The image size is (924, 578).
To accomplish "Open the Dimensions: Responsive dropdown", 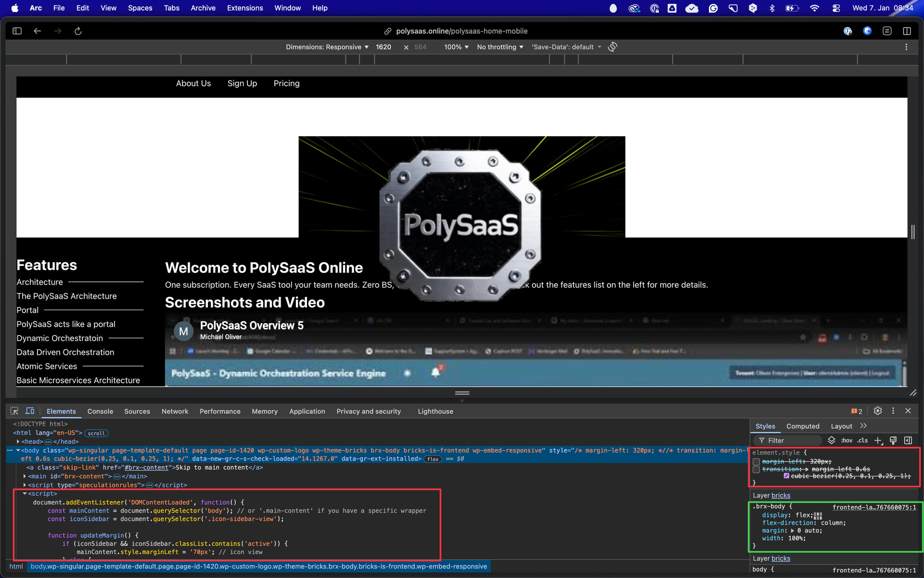I will (x=327, y=47).
